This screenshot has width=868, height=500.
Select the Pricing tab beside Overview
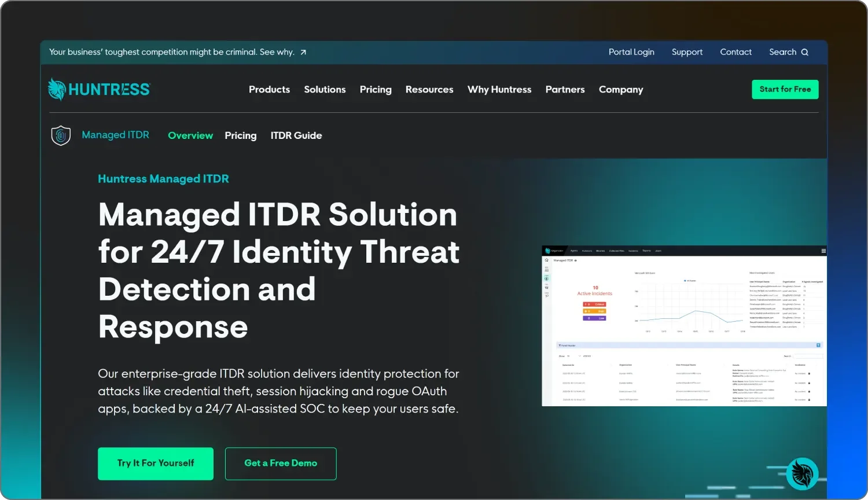[x=241, y=135]
